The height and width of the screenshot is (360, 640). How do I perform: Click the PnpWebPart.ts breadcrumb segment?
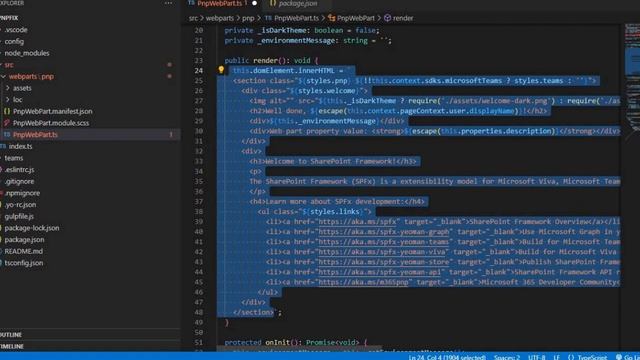pyautogui.click(x=292, y=18)
